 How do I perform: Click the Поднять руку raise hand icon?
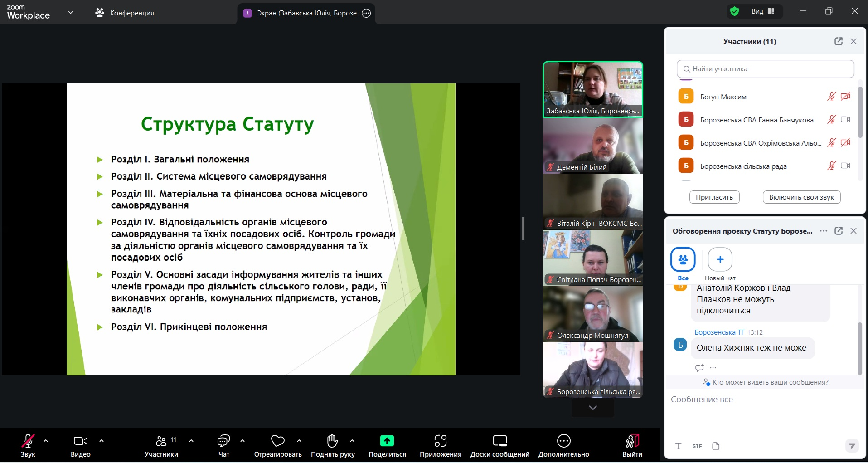point(333,441)
